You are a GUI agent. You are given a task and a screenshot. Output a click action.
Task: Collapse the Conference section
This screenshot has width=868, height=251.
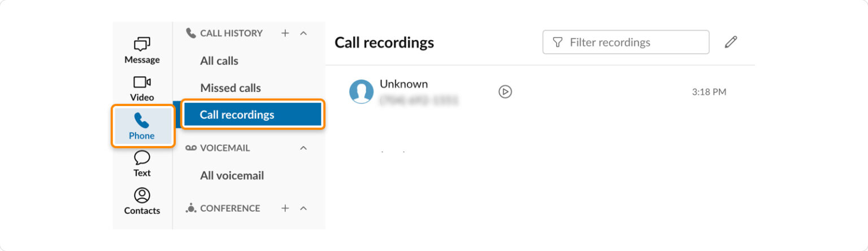click(x=303, y=208)
